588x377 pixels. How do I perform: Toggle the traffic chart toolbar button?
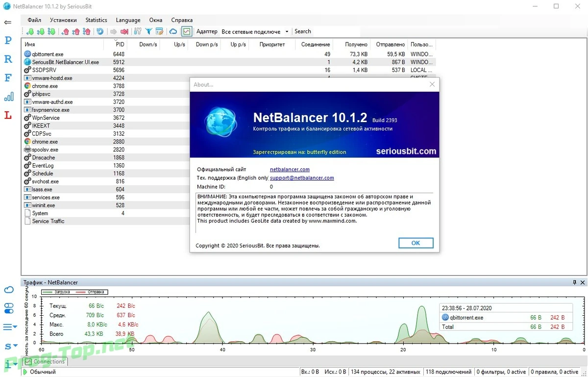point(186,32)
